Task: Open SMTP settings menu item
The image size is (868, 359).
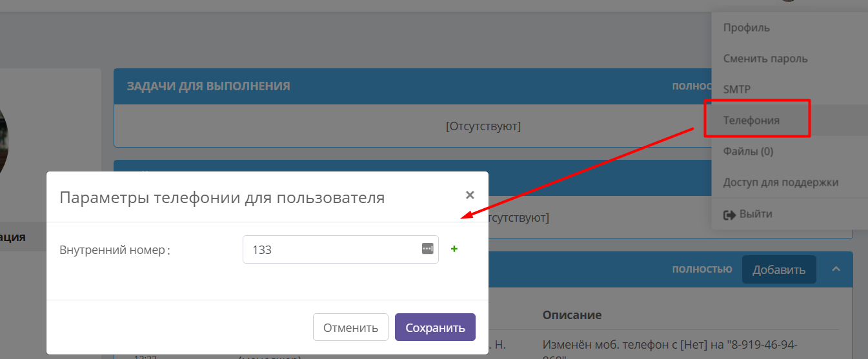Action: tap(736, 90)
